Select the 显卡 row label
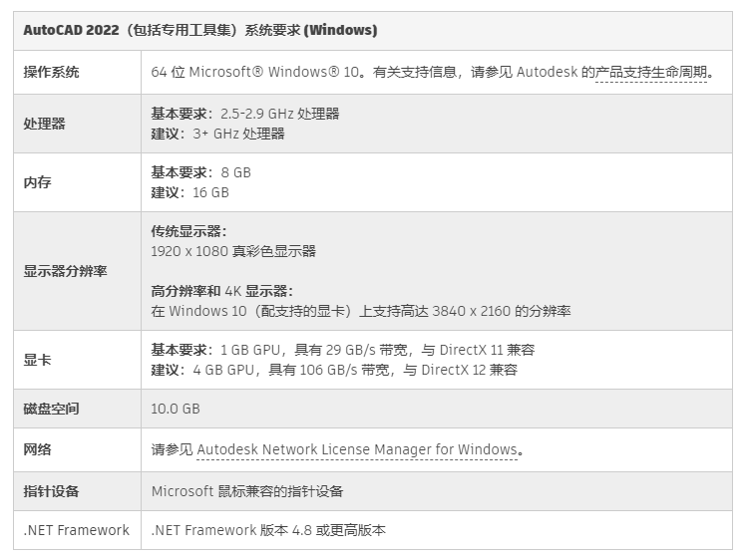 (37, 360)
